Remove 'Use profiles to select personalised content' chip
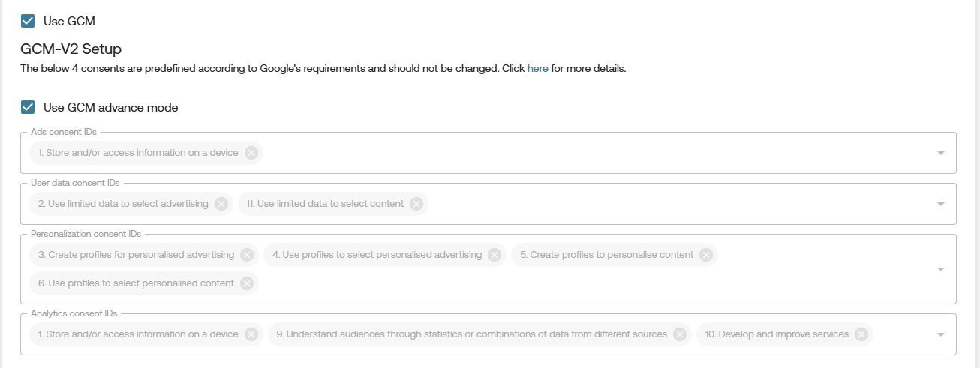 click(x=247, y=283)
